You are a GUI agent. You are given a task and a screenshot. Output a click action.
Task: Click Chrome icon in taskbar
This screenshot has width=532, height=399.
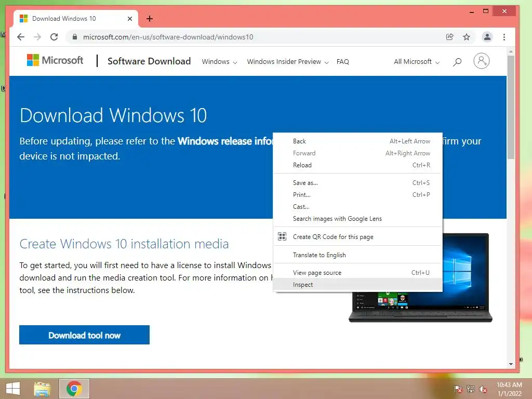point(74,389)
